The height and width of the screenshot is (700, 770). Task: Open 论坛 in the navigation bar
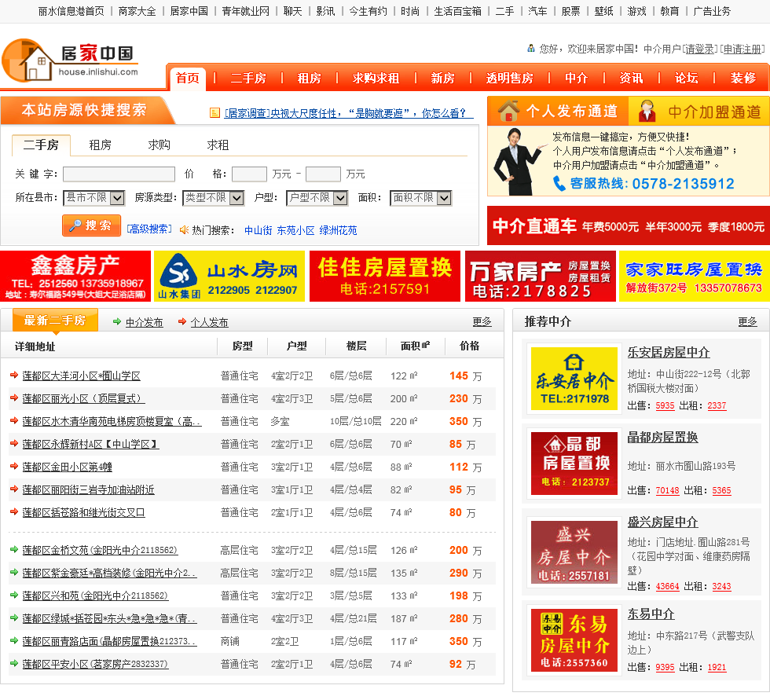[687, 78]
